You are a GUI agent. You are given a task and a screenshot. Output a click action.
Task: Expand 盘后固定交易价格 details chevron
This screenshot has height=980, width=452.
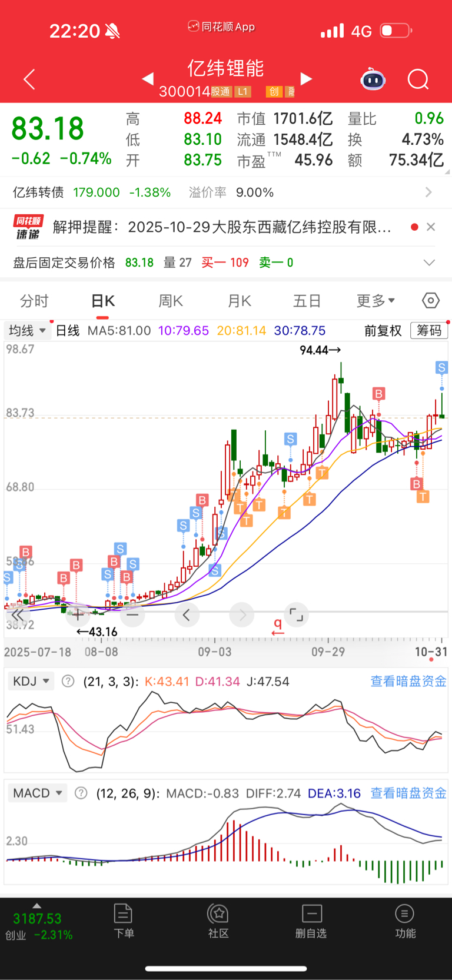coord(430,263)
